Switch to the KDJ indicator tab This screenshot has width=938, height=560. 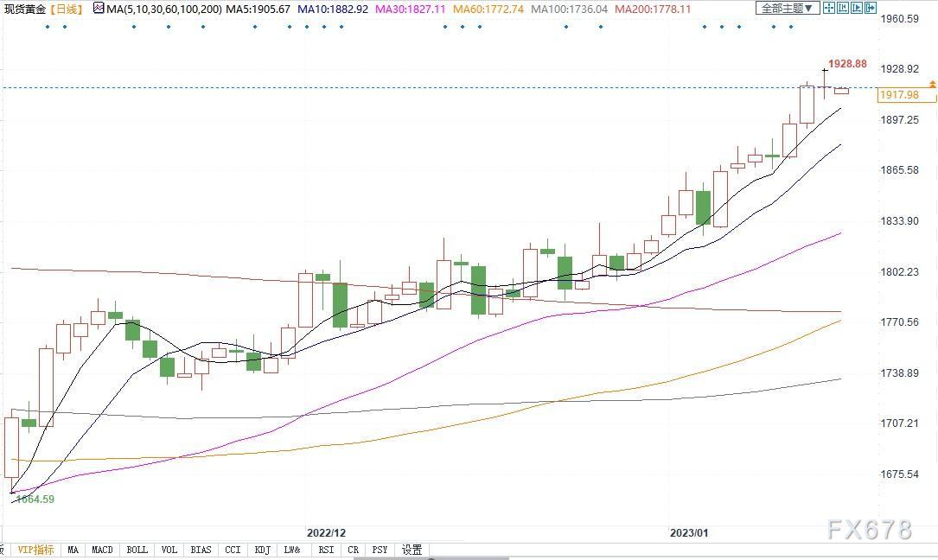point(263,550)
